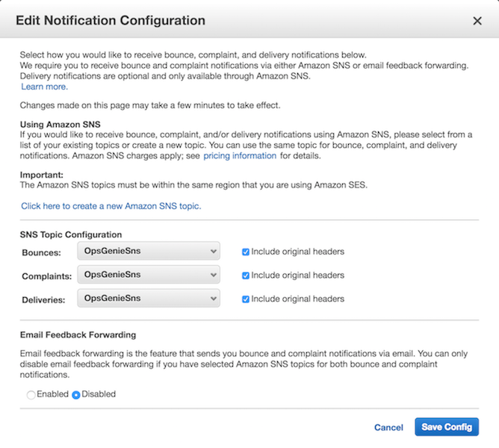Click the Deliveries dropdown arrow chevron
The height and width of the screenshot is (448, 499).
tap(212, 298)
